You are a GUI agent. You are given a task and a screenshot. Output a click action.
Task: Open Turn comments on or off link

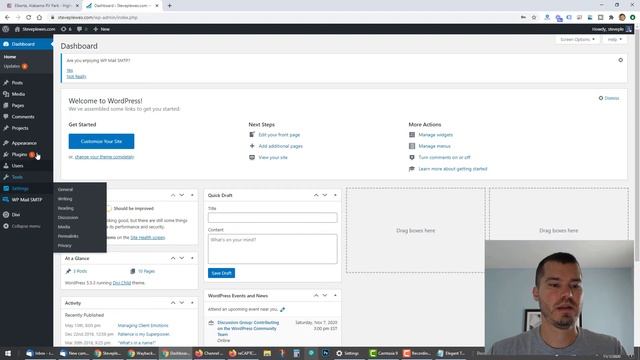(444, 158)
